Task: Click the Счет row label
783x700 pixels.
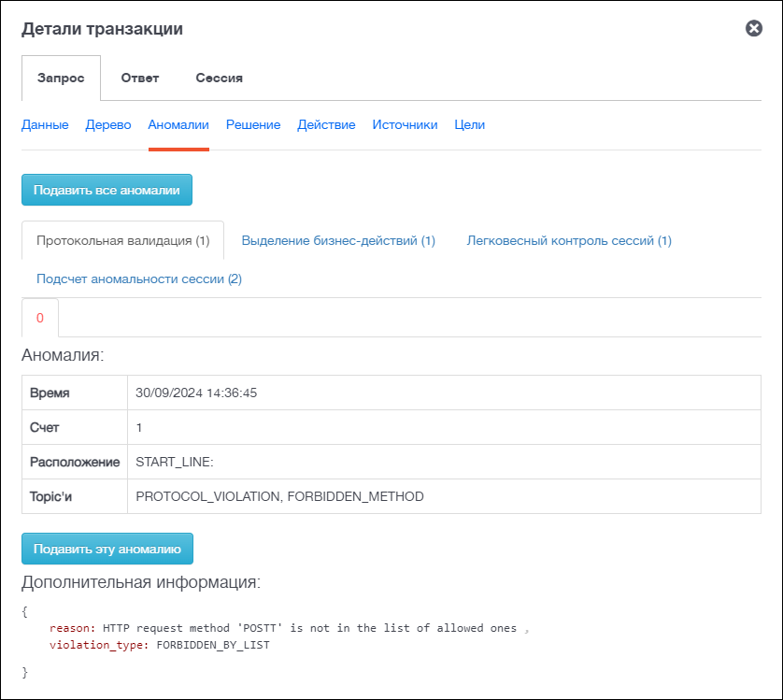Action: click(x=45, y=428)
